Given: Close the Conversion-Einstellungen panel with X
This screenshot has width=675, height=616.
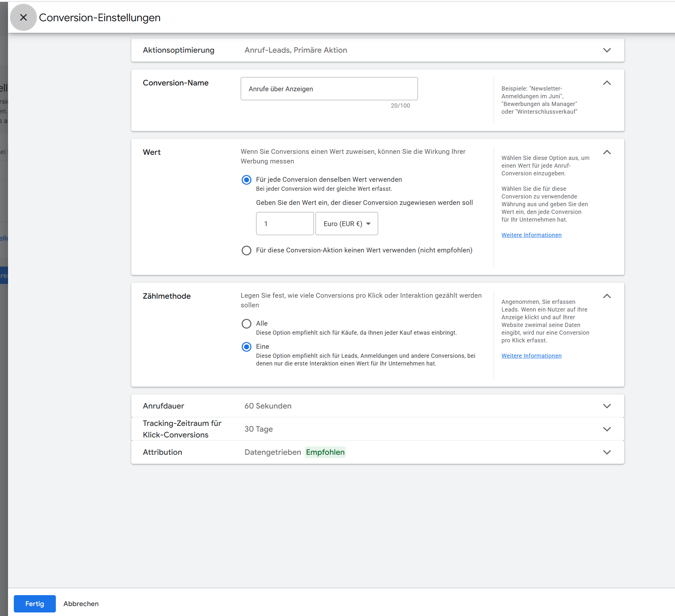Looking at the screenshot, I should [23, 17].
